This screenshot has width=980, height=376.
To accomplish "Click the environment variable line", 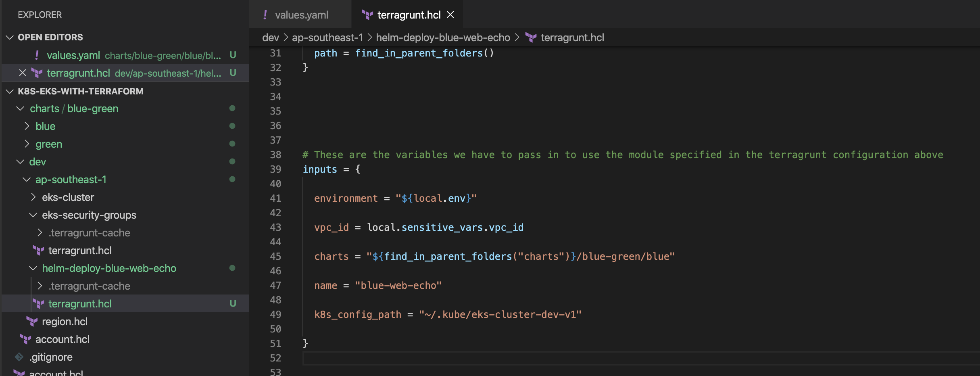I will [x=395, y=198].
